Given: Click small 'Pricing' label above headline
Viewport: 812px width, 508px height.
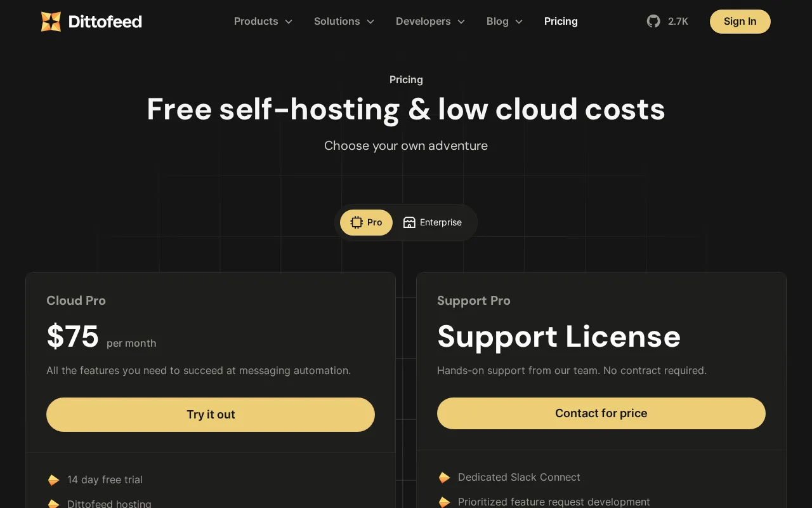Looking at the screenshot, I should click(406, 79).
